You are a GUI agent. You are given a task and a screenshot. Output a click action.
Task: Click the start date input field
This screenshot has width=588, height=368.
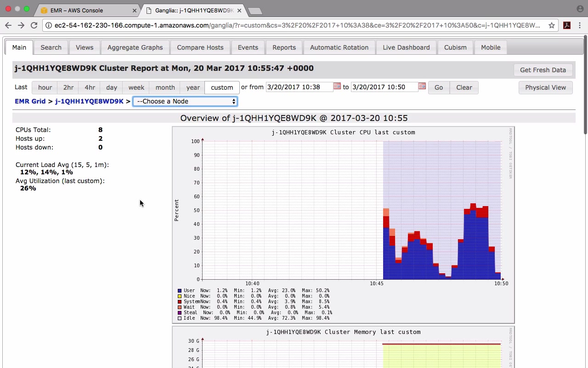tap(300, 87)
